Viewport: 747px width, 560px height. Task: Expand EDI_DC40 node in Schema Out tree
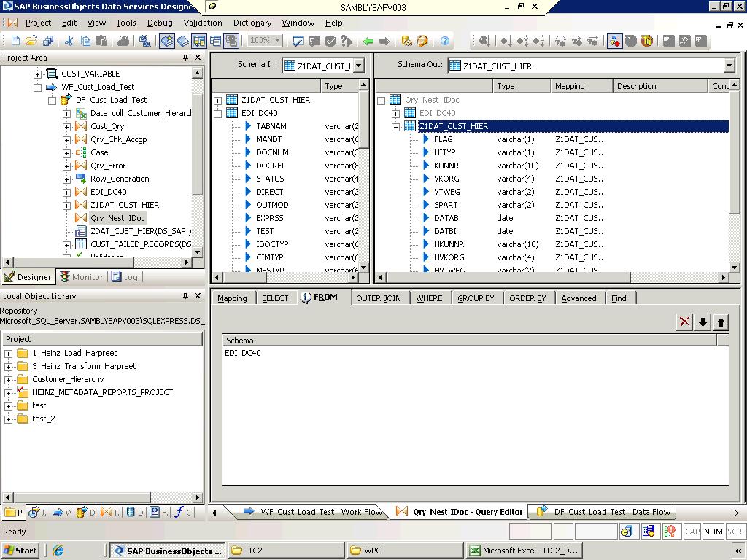[395, 113]
